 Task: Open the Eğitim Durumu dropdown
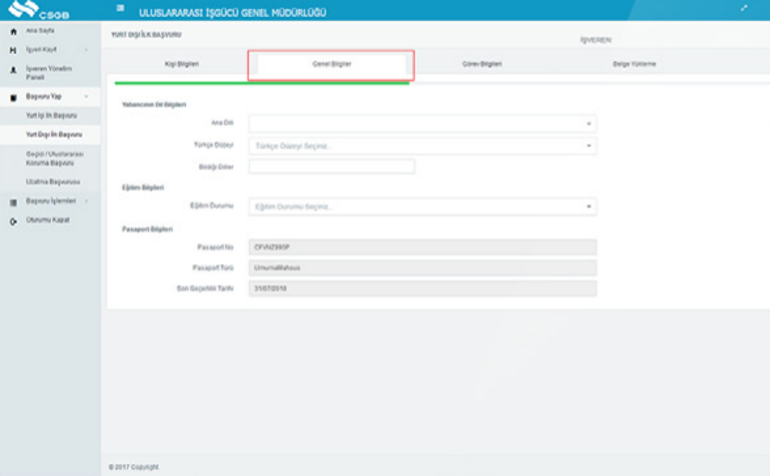point(422,206)
